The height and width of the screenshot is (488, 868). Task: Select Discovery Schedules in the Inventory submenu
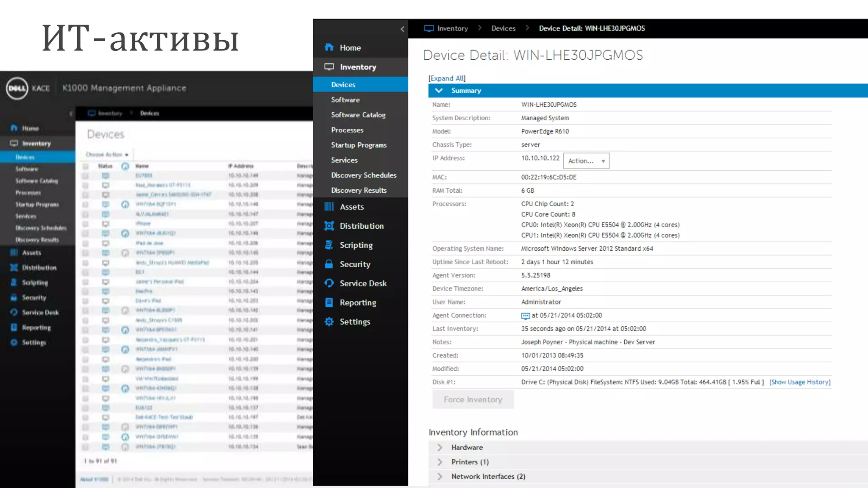[364, 175]
